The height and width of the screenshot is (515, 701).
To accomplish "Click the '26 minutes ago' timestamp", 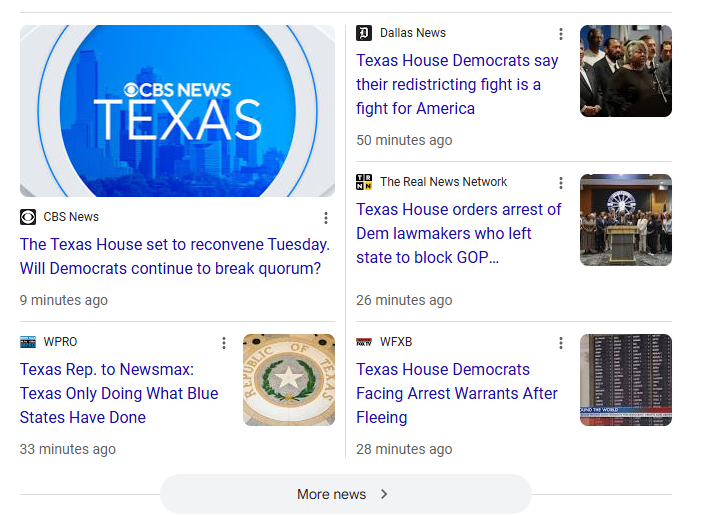I will pos(404,300).
